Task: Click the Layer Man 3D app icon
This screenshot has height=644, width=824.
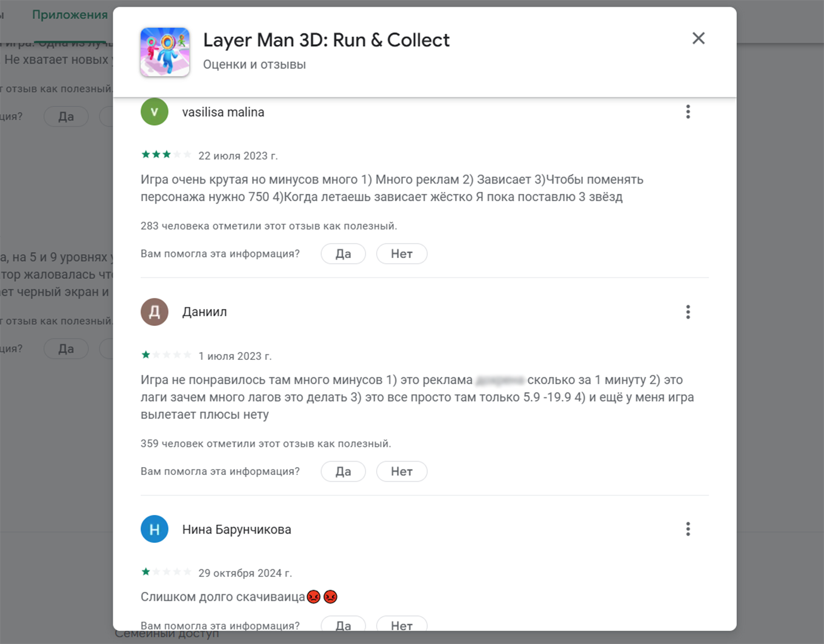Action: (165, 52)
